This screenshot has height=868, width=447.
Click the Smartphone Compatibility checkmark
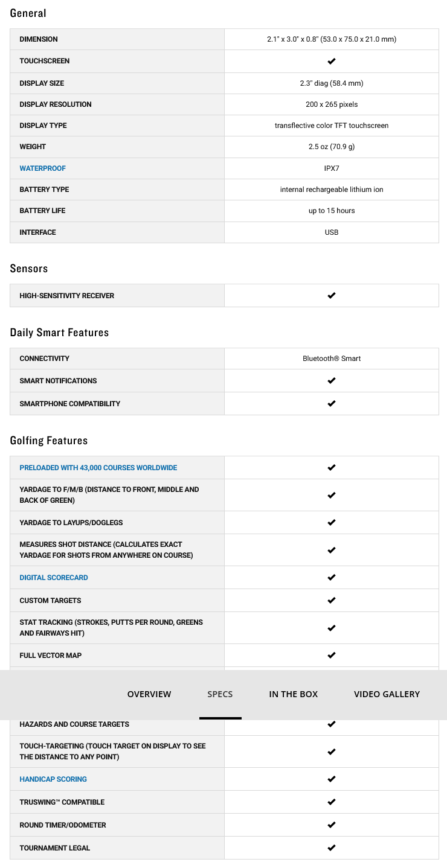pyautogui.click(x=331, y=404)
